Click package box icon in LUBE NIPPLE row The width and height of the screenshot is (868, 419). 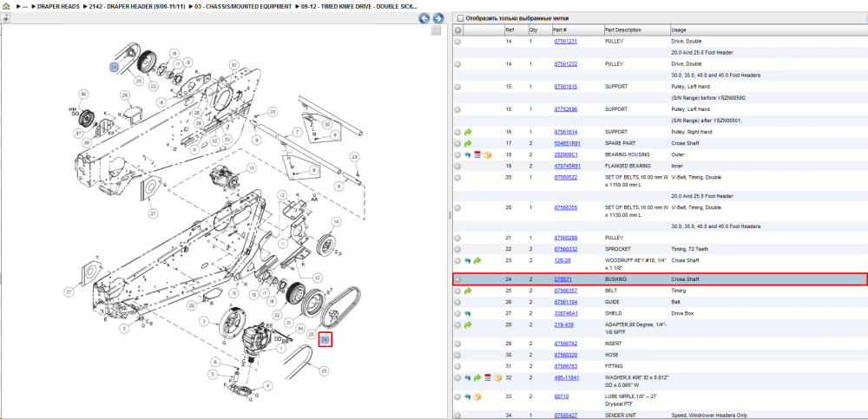(x=477, y=396)
